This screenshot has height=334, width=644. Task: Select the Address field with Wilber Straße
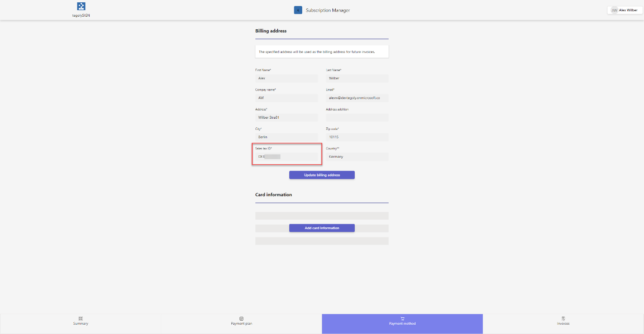(286, 117)
